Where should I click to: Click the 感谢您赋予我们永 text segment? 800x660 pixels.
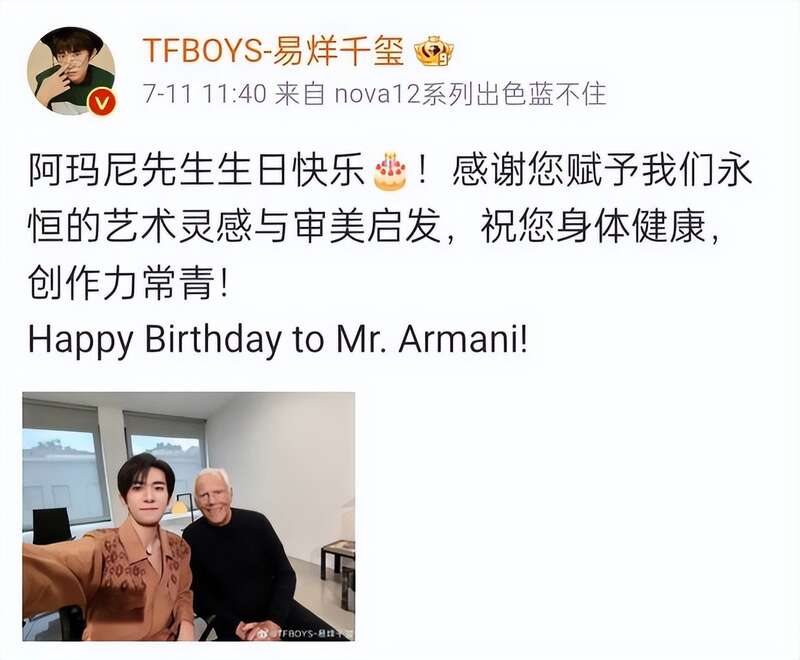click(602, 171)
